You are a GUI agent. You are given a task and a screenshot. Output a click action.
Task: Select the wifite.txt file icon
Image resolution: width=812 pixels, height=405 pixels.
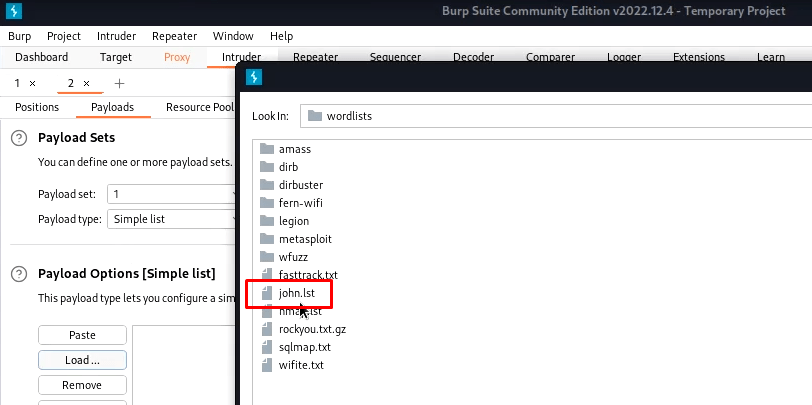click(x=267, y=365)
